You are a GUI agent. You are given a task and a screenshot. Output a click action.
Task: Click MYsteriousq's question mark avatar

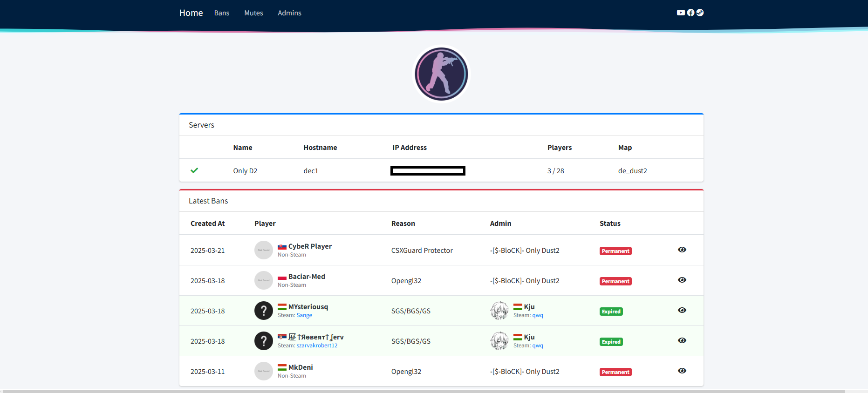[264, 311]
